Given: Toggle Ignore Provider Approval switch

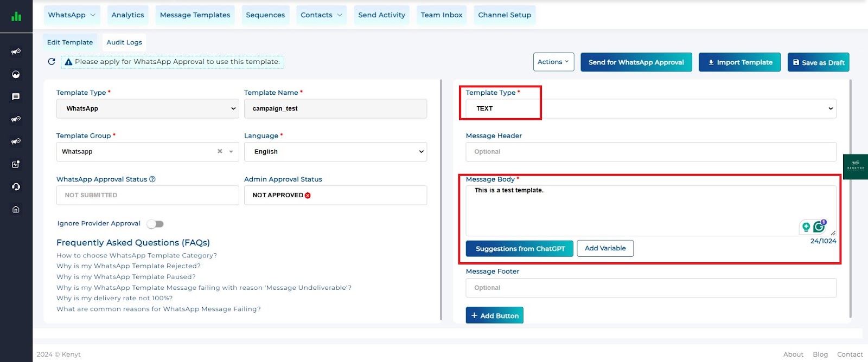Looking at the screenshot, I should coord(155,224).
